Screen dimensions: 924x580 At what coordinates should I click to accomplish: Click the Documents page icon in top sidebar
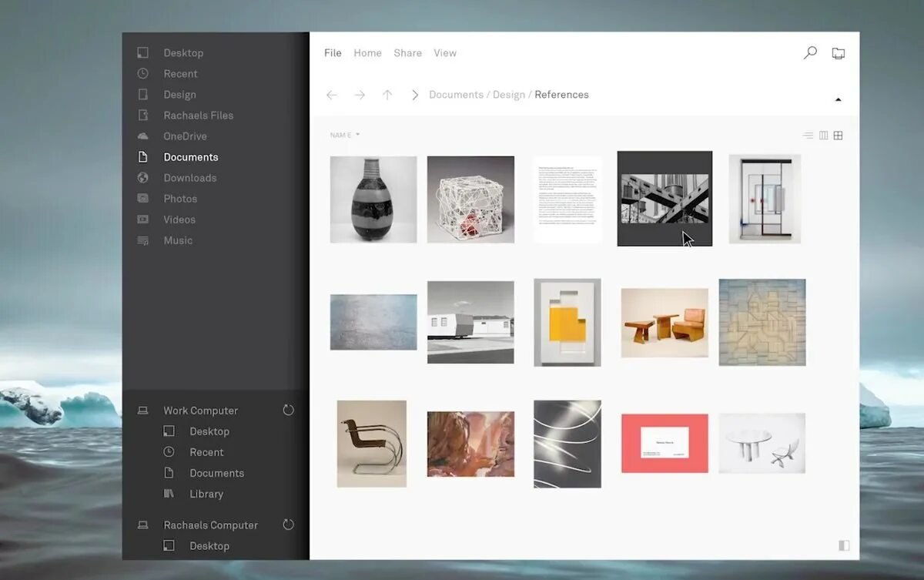[x=142, y=157]
